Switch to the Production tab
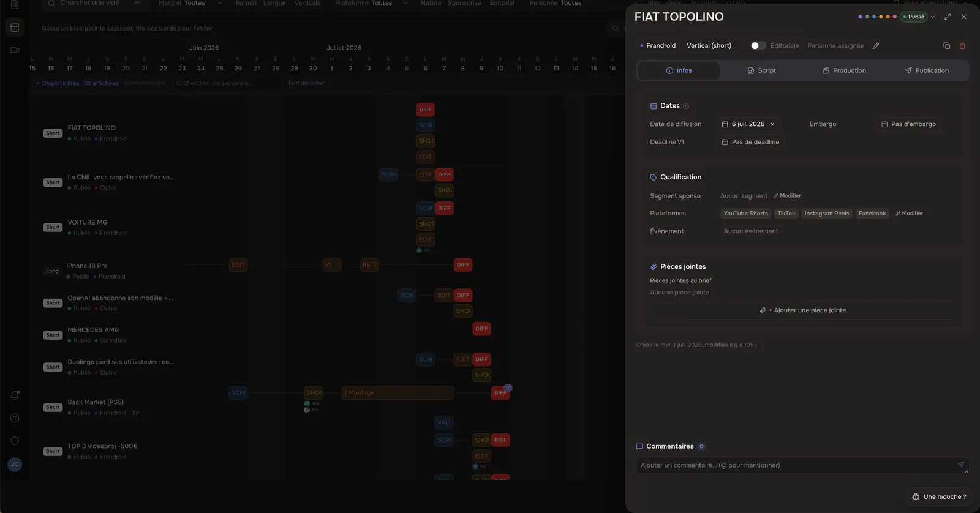Screen dimensions: 980x513 [844, 70]
